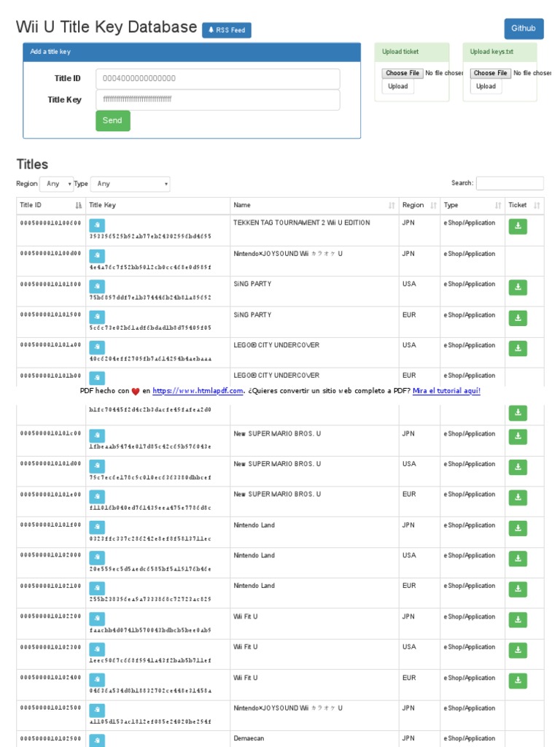Viewport: 560px width, 747px height.
Task: Download ticket for New SUPER MARIO BROS. U JPN
Action: (x=518, y=436)
